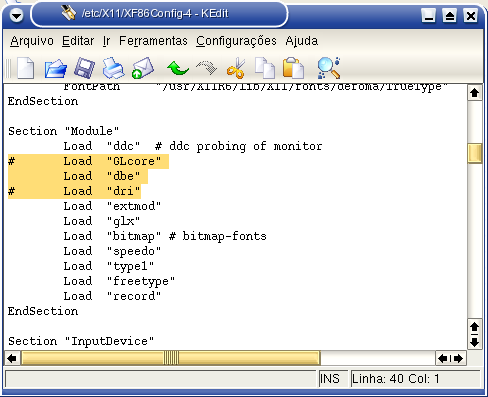
Task: Open a file with the folder icon
Action: coord(55,68)
